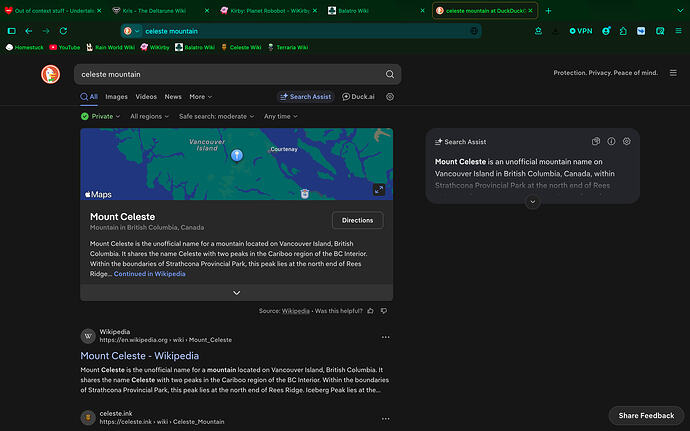This screenshot has height=431, width=690.
Task: Open the Terraria Wiki bookmark
Action: pyautogui.click(x=288, y=48)
